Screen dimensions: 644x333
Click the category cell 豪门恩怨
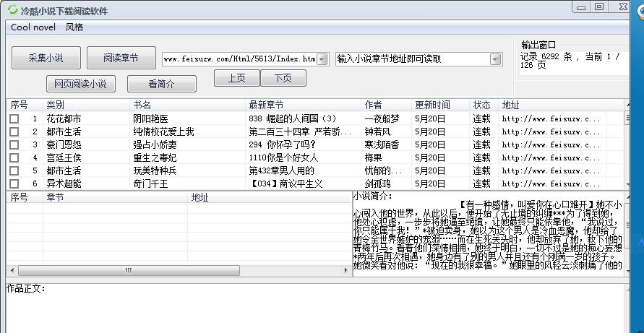[64, 145]
